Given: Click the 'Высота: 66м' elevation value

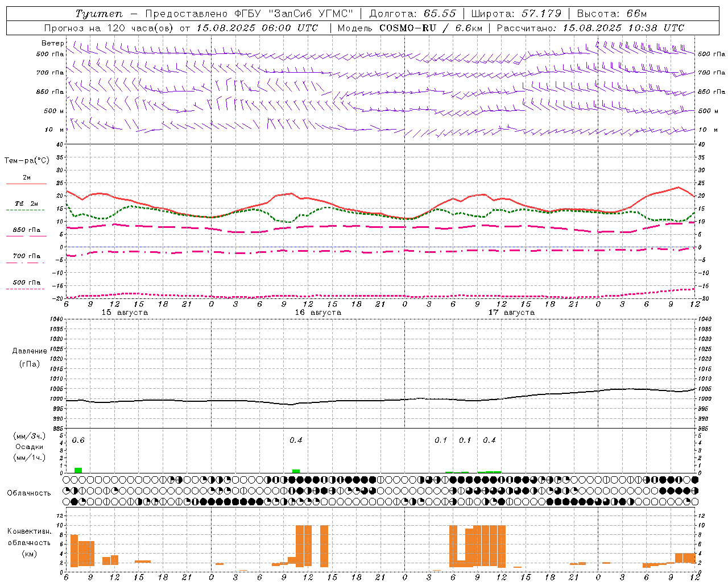Looking at the screenshot, I should tap(612, 14).
